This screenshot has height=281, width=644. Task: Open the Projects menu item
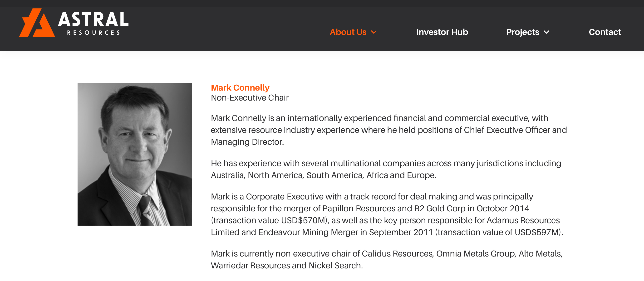pos(522,32)
